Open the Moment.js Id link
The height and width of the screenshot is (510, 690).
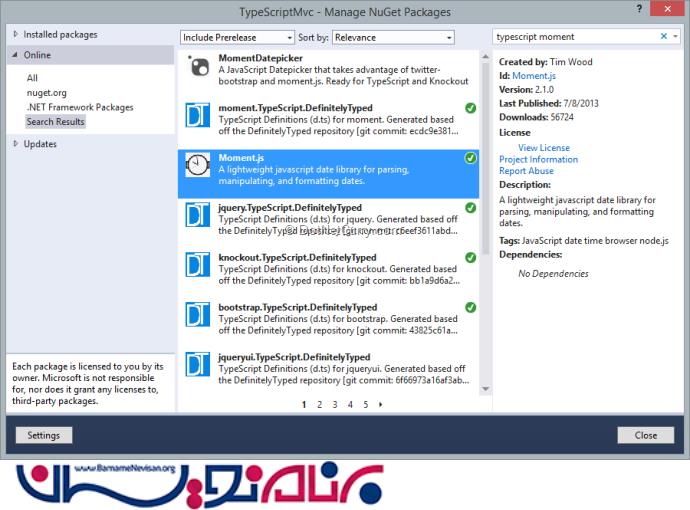click(534, 76)
